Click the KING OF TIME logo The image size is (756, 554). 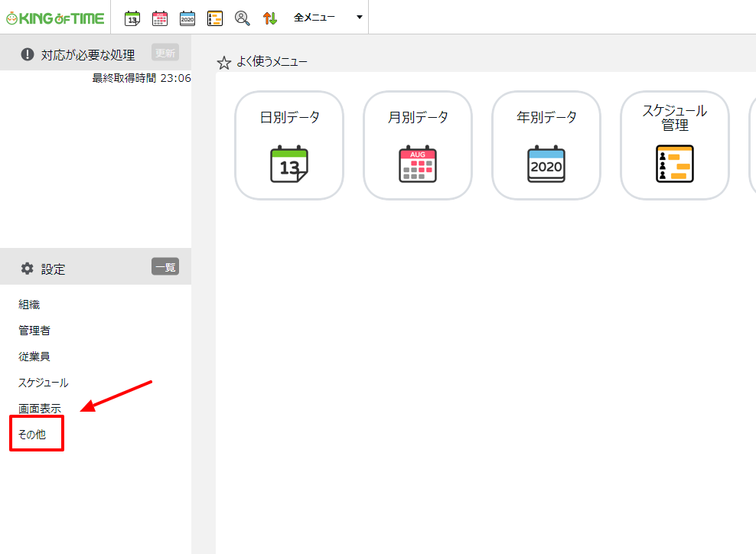pyautogui.click(x=55, y=18)
